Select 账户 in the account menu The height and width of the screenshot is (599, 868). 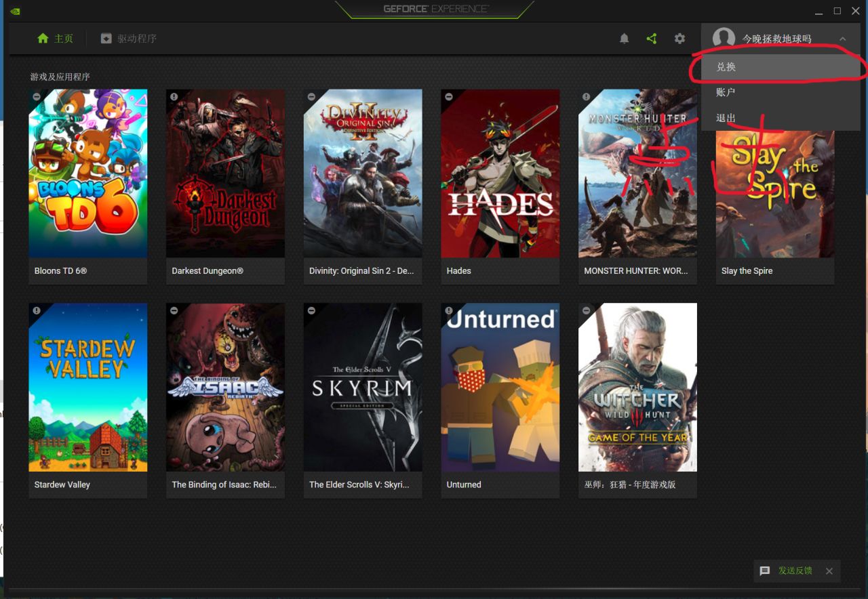coord(781,92)
